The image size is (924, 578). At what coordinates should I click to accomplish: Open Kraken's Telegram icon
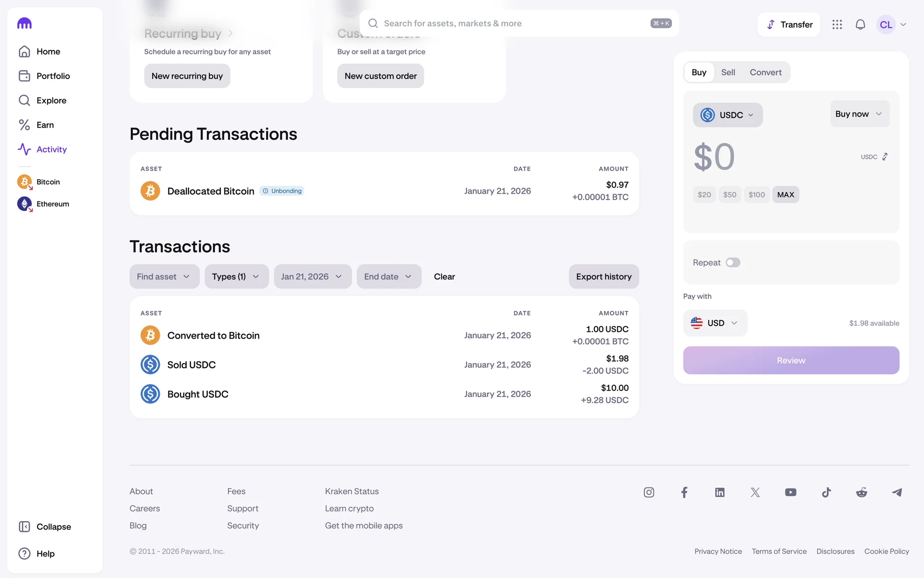click(x=897, y=492)
